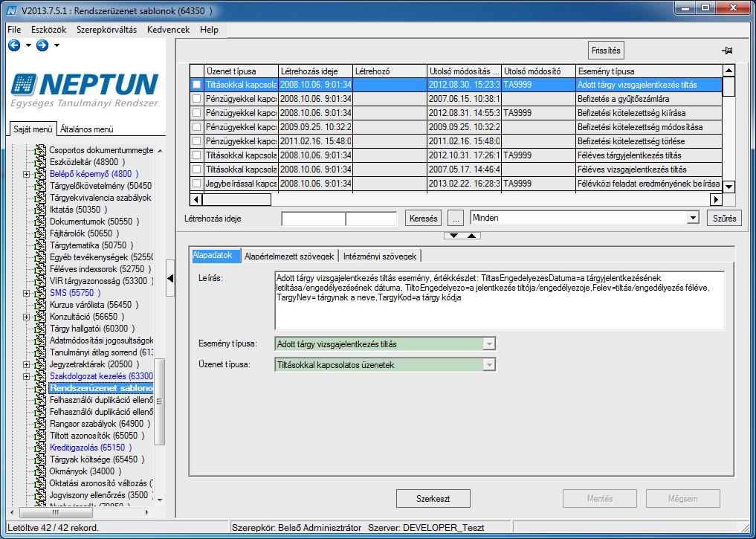Click the icon next to Iktatás (50350)
756x539 pixels.
(x=40, y=210)
